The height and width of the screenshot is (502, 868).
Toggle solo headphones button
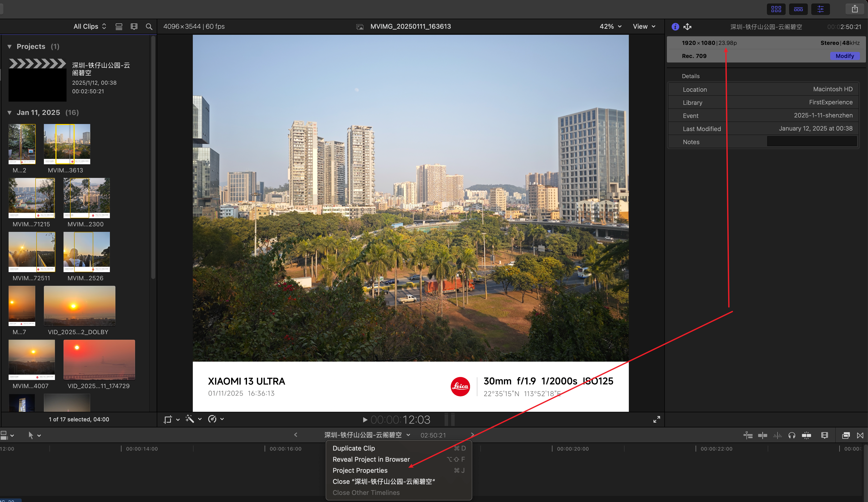click(792, 435)
